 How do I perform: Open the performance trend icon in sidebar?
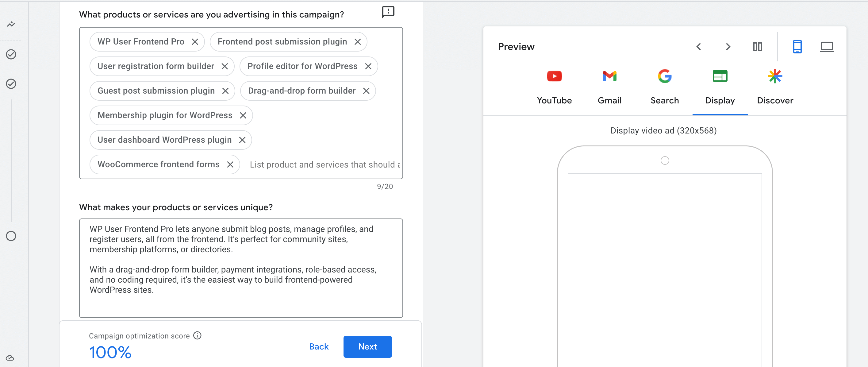(11, 24)
